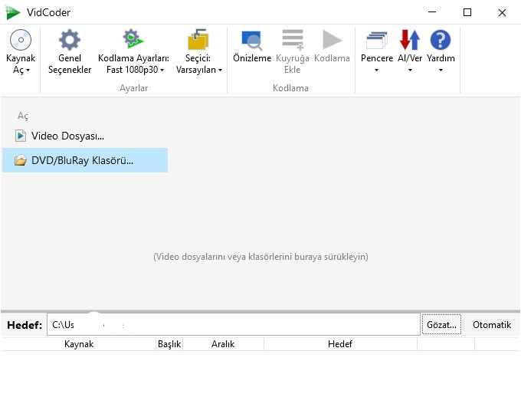
Task: Click the Seçici folders icon
Action: (x=198, y=39)
